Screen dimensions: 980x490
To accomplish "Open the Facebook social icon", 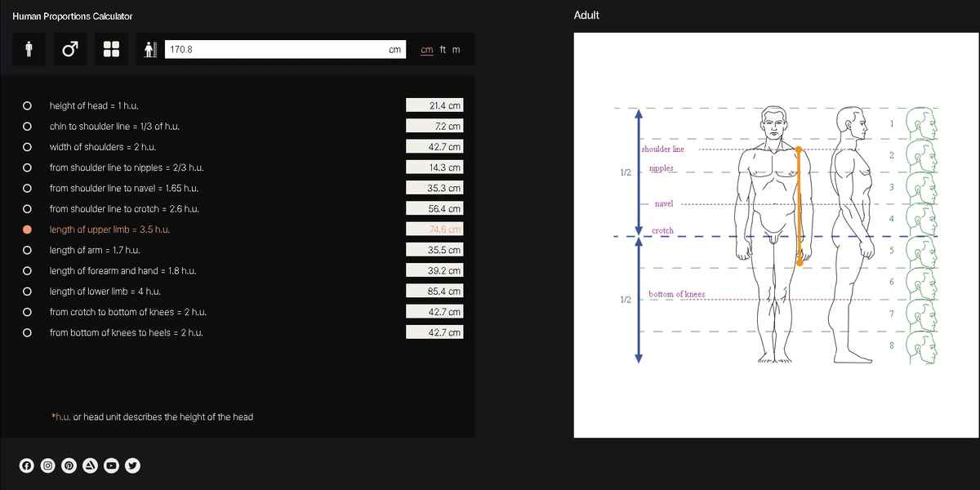I will tap(27, 465).
